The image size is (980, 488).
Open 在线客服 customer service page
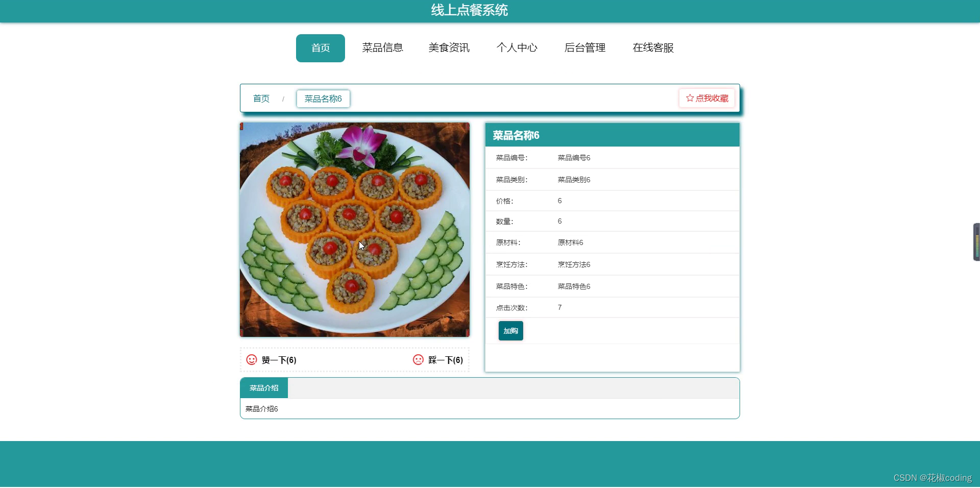click(x=653, y=47)
